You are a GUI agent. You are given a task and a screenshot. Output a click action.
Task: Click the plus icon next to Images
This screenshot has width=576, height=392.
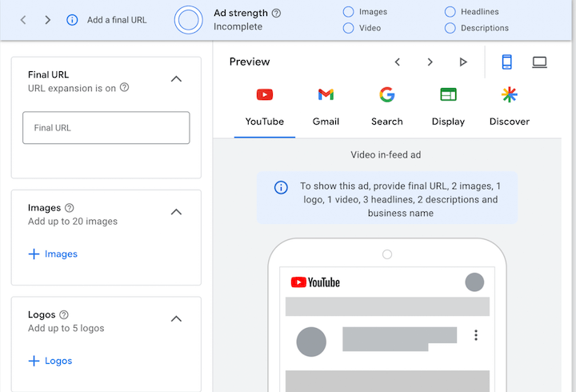(34, 254)
